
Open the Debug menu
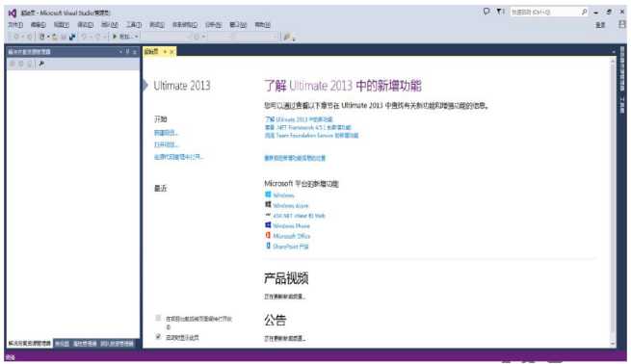click(x=86, y=25)
